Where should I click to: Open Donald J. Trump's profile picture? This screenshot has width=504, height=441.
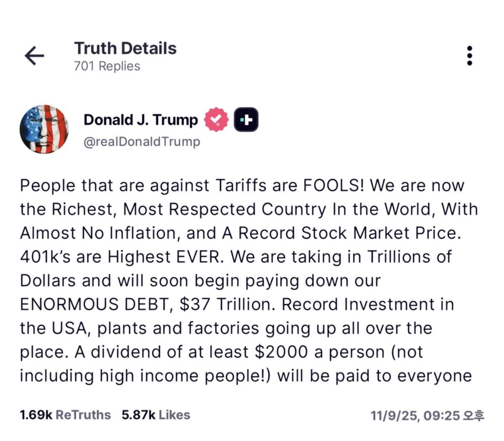point(44,129)
